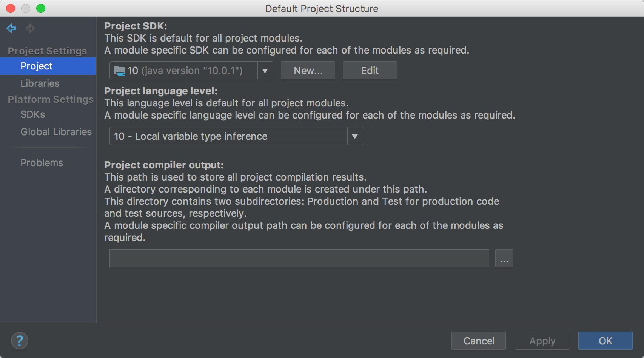Click the Cancel button
The width and height of the screenshot is (644, 358).
pos(479,341)
